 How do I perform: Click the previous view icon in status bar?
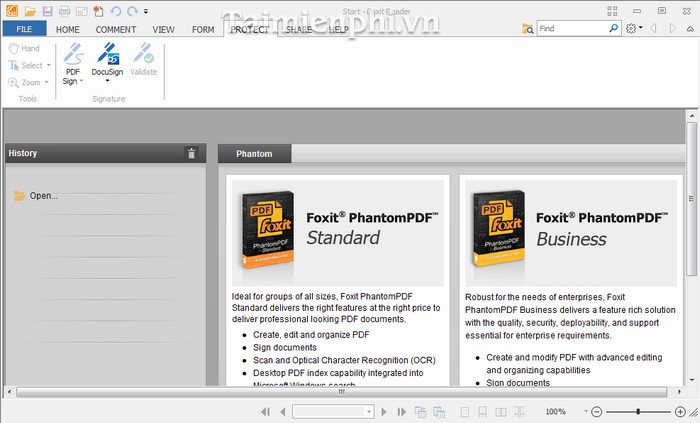pos(420,412)
